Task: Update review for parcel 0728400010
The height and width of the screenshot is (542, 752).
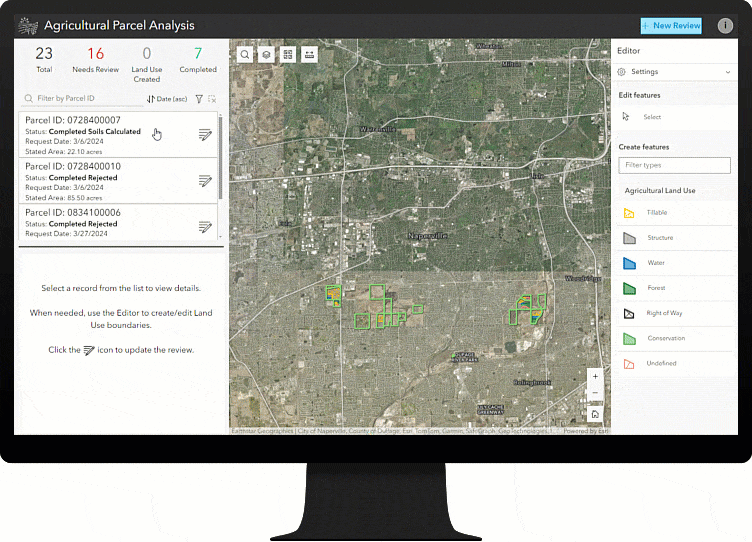Action: click(205, 181)
